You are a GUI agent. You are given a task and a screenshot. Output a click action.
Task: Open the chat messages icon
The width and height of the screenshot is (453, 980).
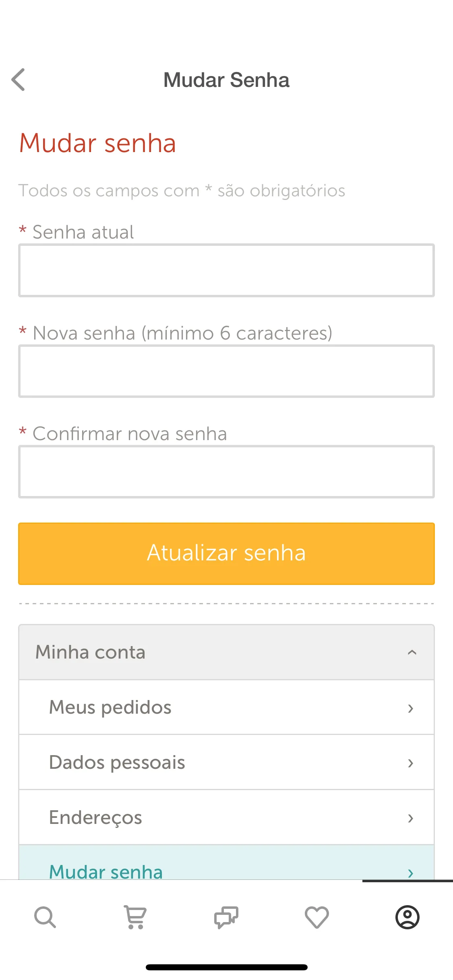[226, 917]
